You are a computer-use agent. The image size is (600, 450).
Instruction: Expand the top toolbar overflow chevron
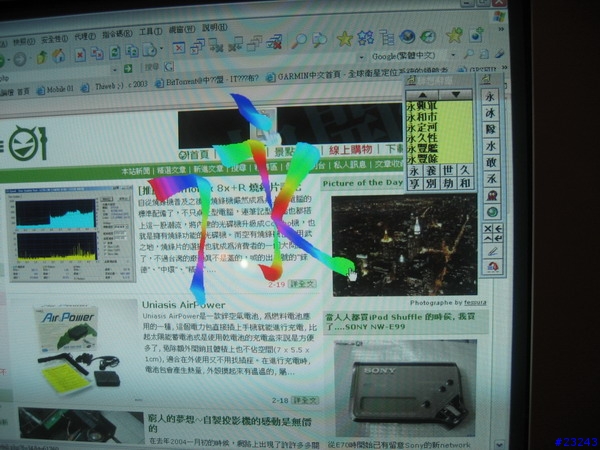(x=501, y=29)
